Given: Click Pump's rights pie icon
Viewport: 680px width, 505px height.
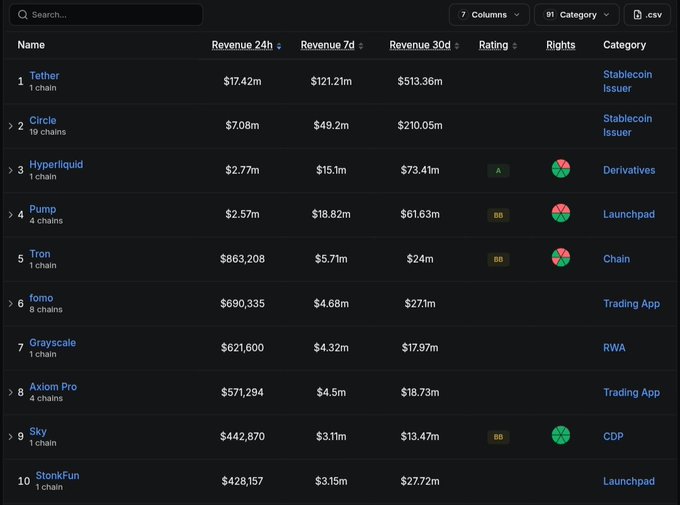Looking at the screenshot, I should click(x=561, y=213).
